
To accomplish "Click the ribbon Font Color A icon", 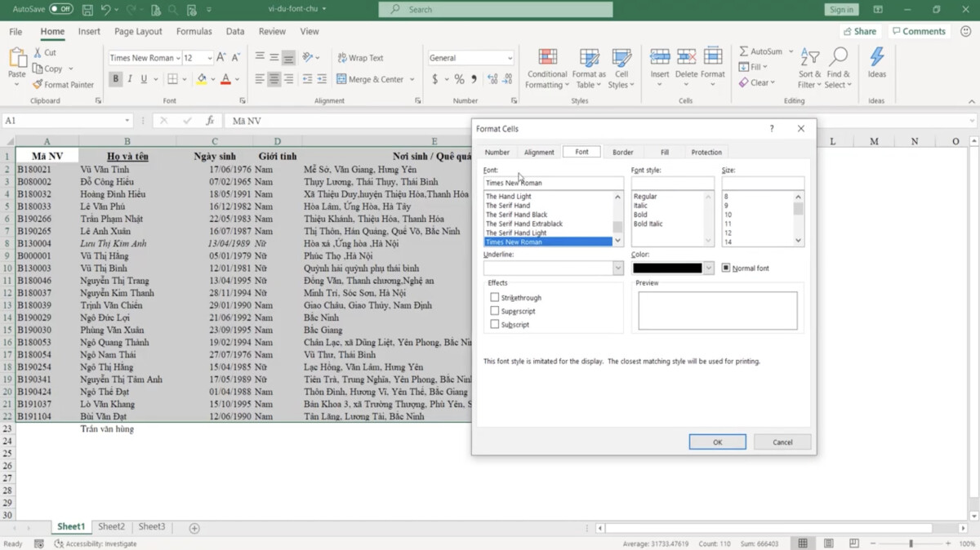I will pos(226,79).
